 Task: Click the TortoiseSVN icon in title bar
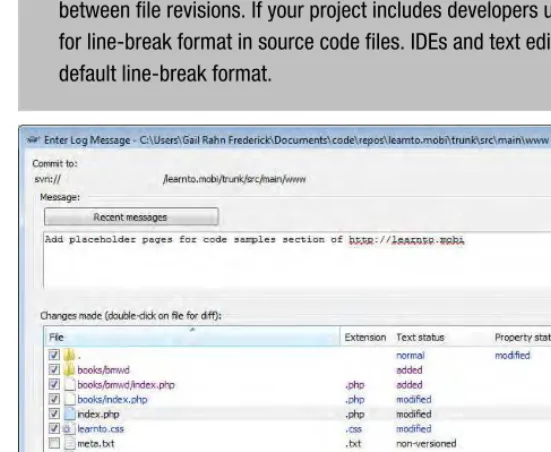click(x=33, y=140)
